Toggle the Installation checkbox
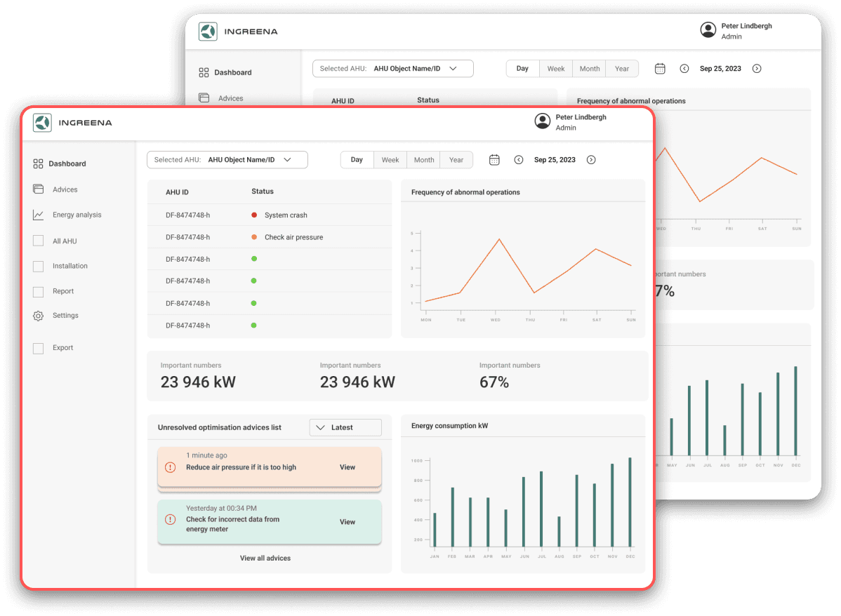The image size is (841, 616). (38, 266)
